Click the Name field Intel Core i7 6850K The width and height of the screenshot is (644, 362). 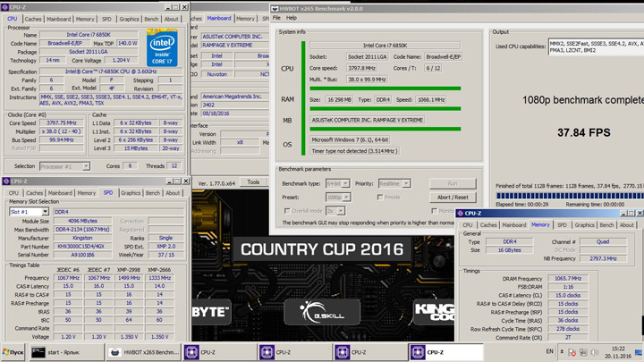click(x=89, y=35)
